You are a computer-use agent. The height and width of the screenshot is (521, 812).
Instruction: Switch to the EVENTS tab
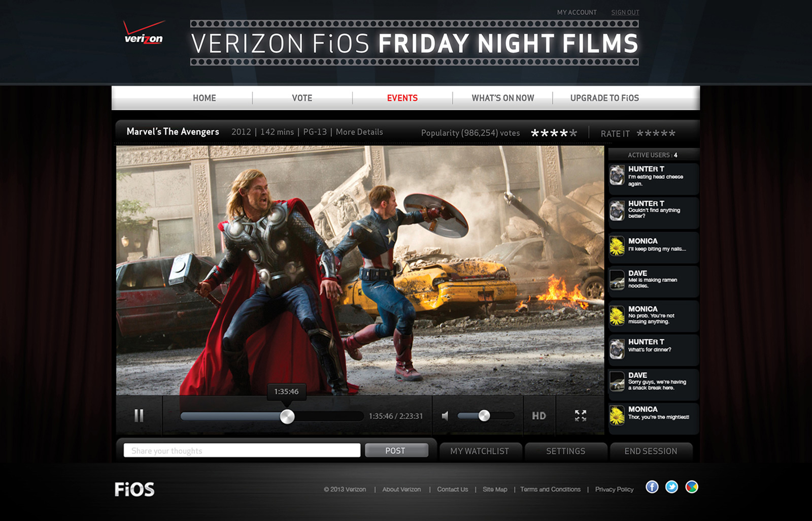click(x=402, y=98)
